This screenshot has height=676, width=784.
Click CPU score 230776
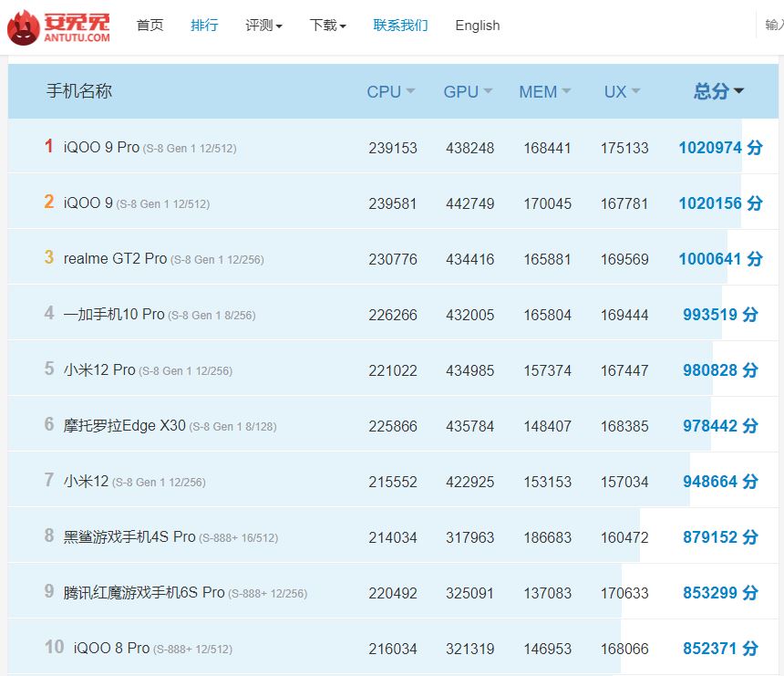point(393,259)
